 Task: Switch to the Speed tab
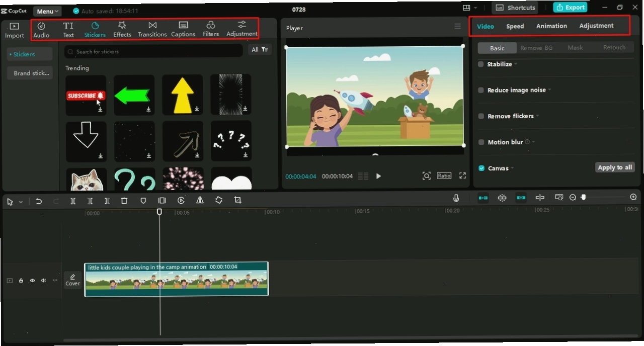pos(515,26)
